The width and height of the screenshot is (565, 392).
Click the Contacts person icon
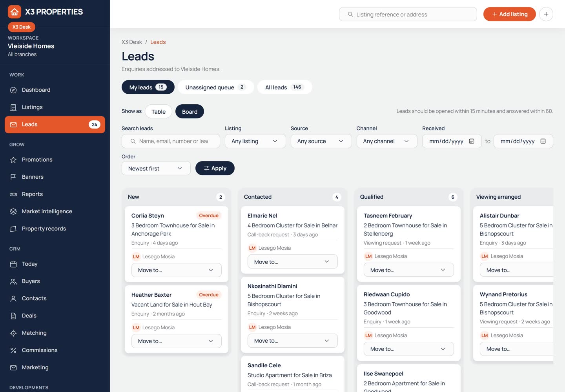[x=13, y=298]
